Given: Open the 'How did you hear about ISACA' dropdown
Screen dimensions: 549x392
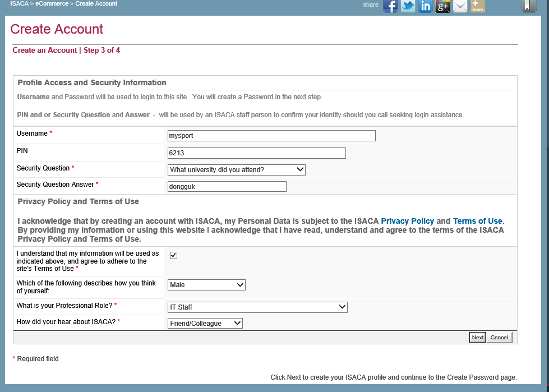Looking at the screenshot, I should [x=205, y=324].
